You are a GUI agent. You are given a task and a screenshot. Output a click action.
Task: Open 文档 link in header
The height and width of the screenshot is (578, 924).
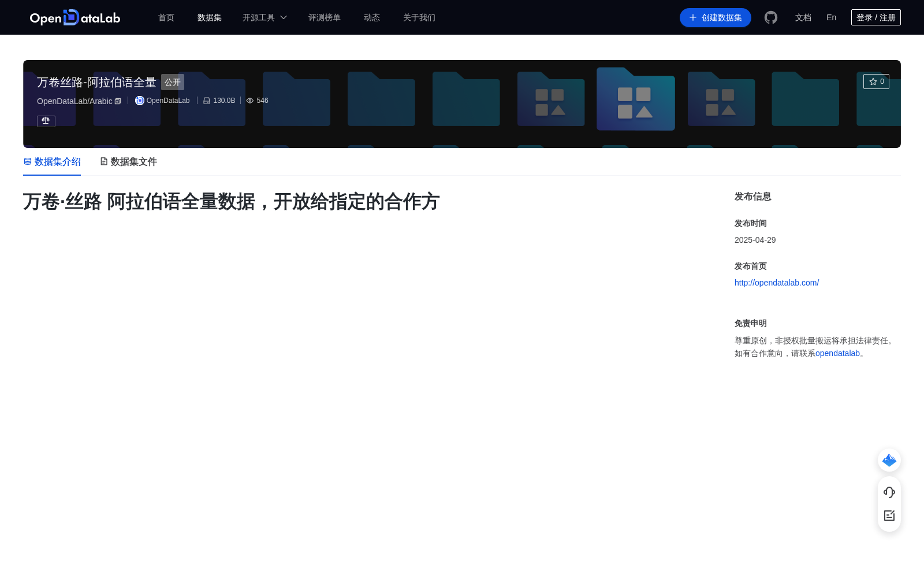point(803,17)
